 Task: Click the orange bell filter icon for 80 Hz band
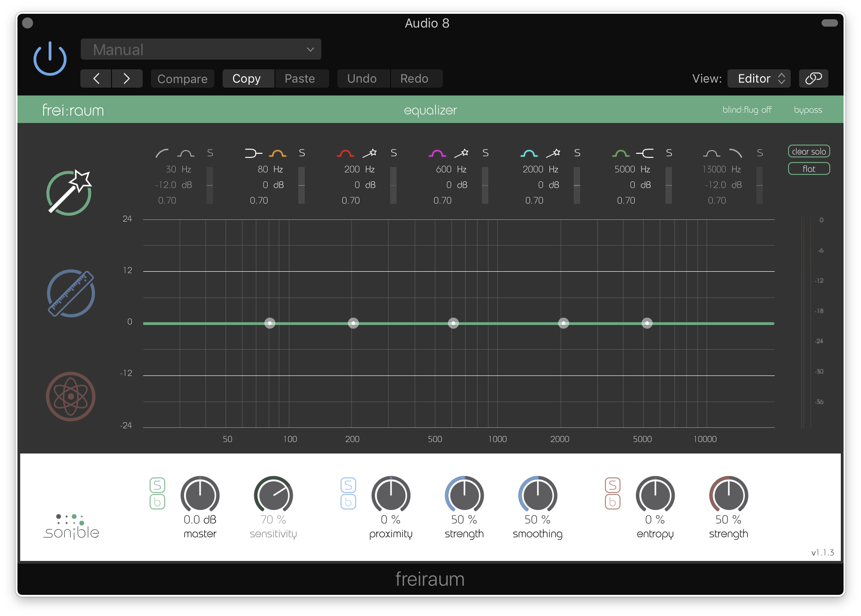tap(277, 153)
